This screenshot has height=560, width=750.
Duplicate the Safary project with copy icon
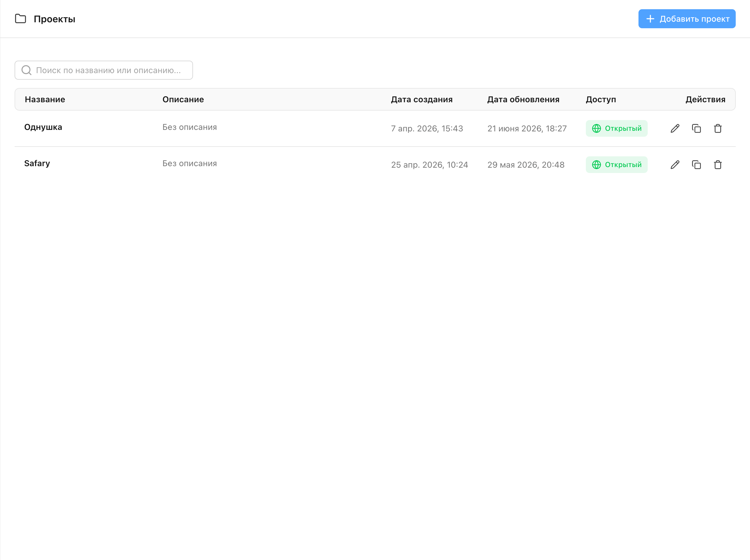tap(696, 165)
